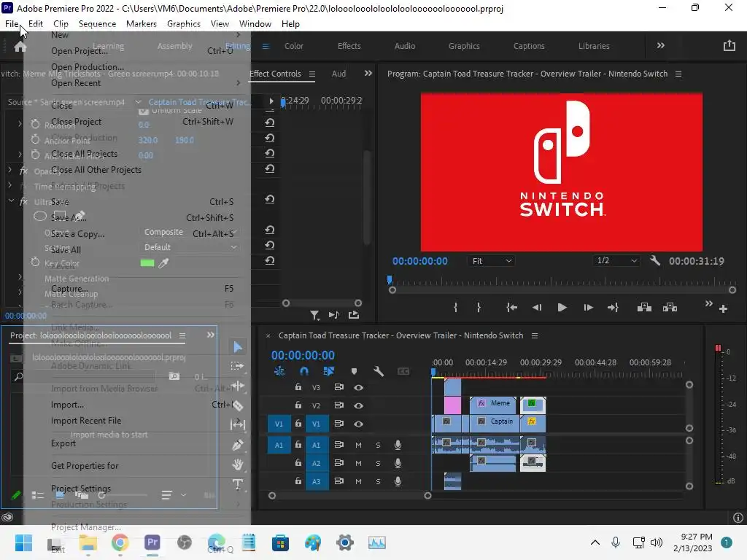Open the Edit menu
Image resolution: width=747 pixels, height=560 pixels.
coord(36,24)
